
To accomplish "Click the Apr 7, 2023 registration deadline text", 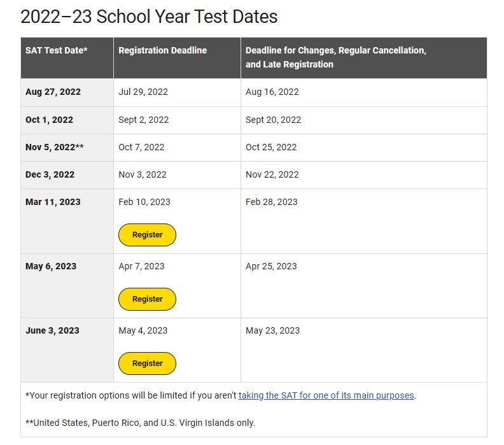I will point(141,266).
